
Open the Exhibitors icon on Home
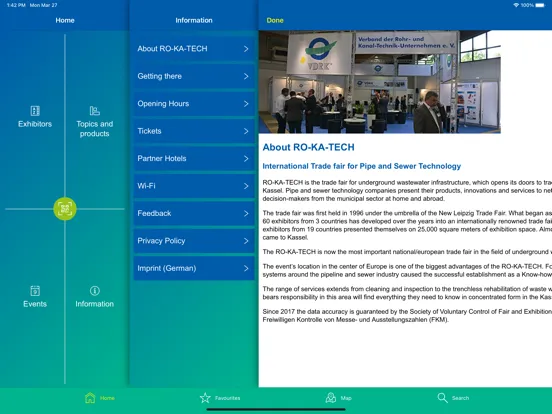pyautogui.click(x=35, y=111)
